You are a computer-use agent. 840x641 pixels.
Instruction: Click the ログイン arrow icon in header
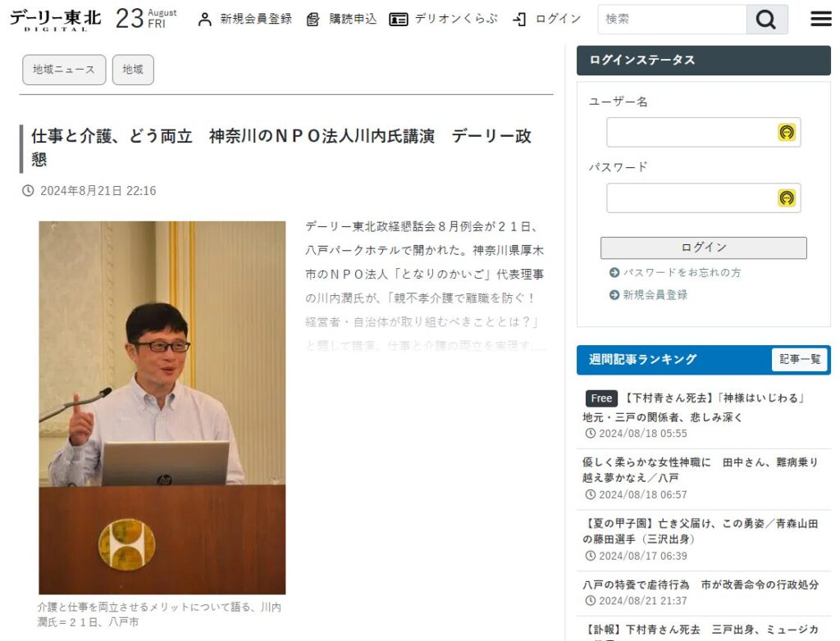[x=519, y=20]
